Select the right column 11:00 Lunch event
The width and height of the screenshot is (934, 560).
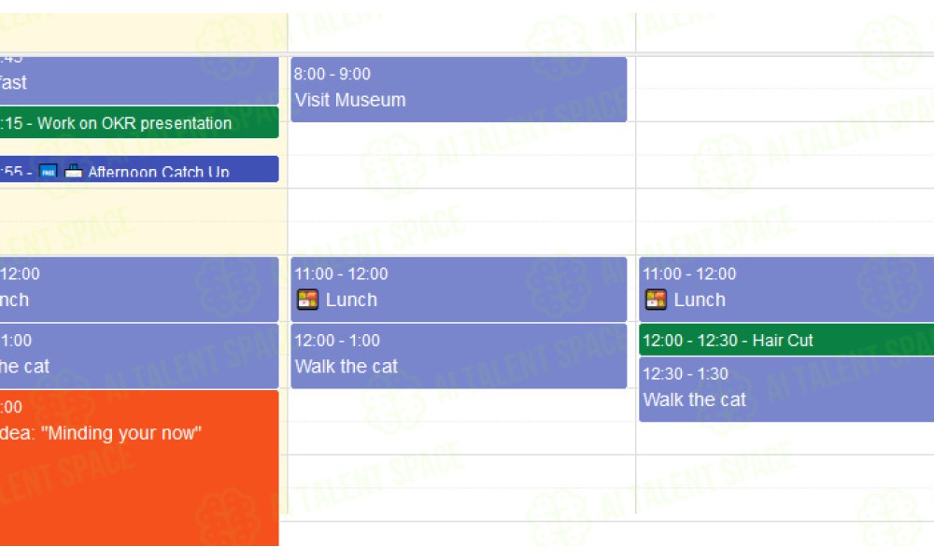click(786, 289)
